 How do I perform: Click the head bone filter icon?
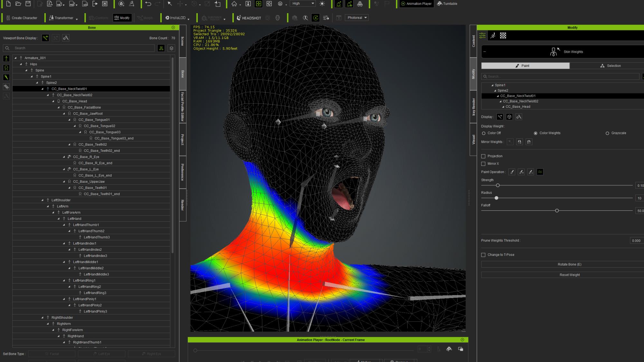pyautogui.click(x=6, y=68)
